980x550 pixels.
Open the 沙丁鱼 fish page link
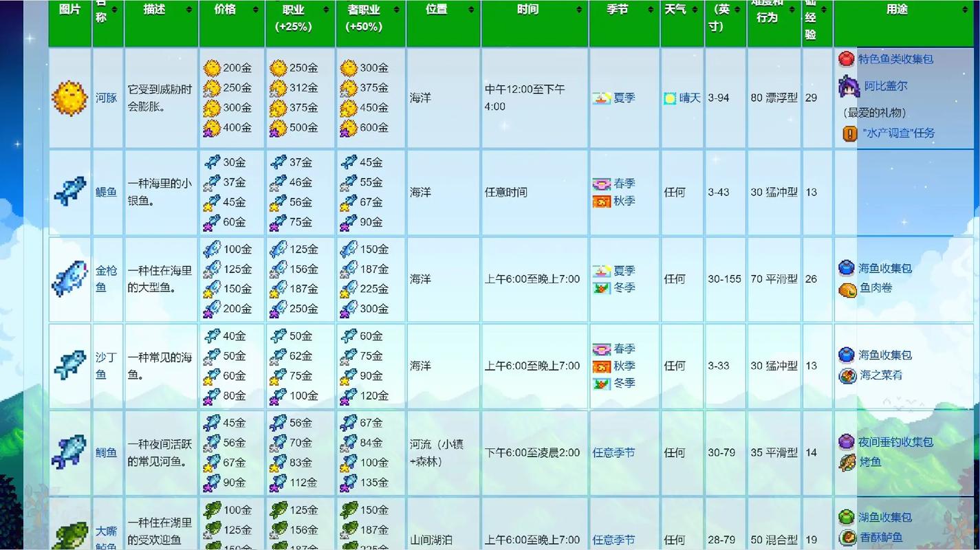106,366
